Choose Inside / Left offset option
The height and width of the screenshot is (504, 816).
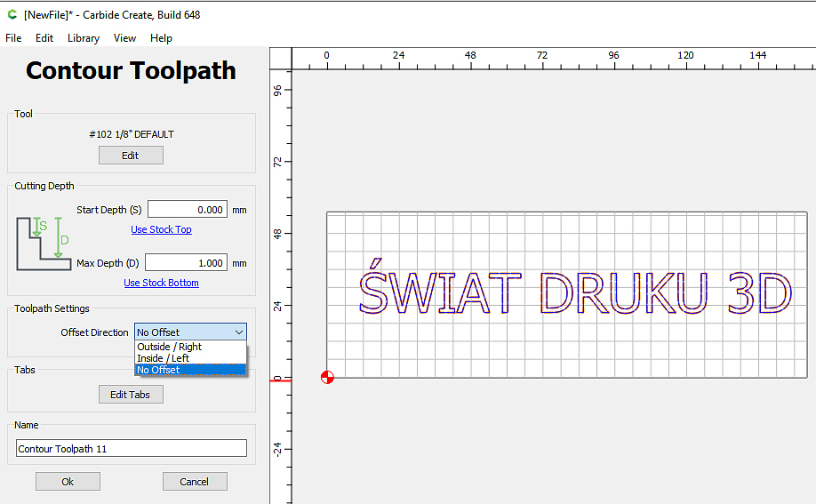(x=190, y=358)
